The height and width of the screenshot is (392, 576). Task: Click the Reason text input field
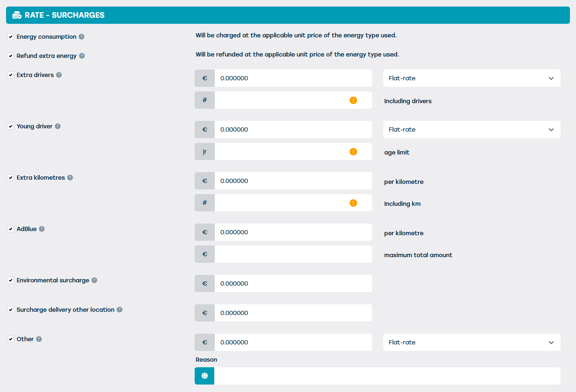tap(386, 376)
